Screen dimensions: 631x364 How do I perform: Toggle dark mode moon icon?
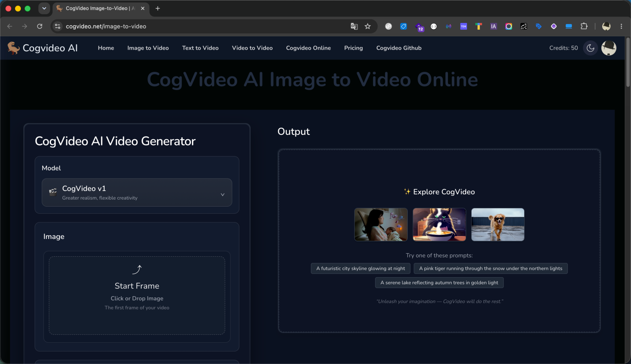pos(590,48)
